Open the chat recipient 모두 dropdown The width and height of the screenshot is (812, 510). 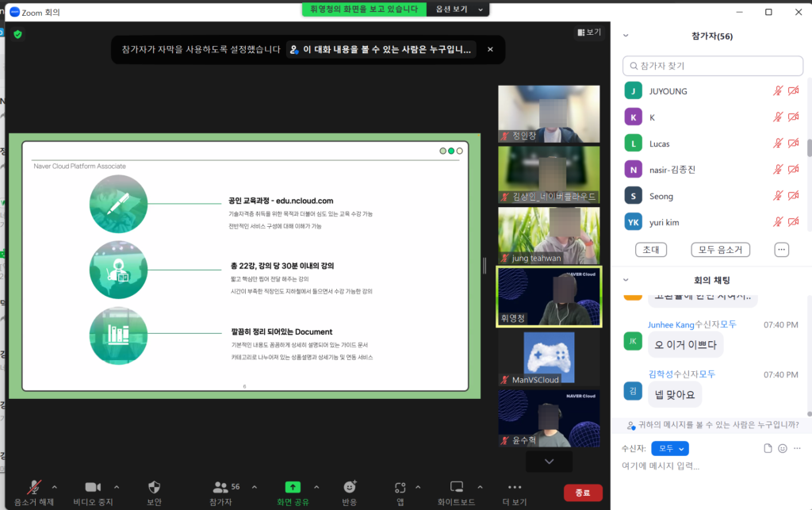coord(669,448)
